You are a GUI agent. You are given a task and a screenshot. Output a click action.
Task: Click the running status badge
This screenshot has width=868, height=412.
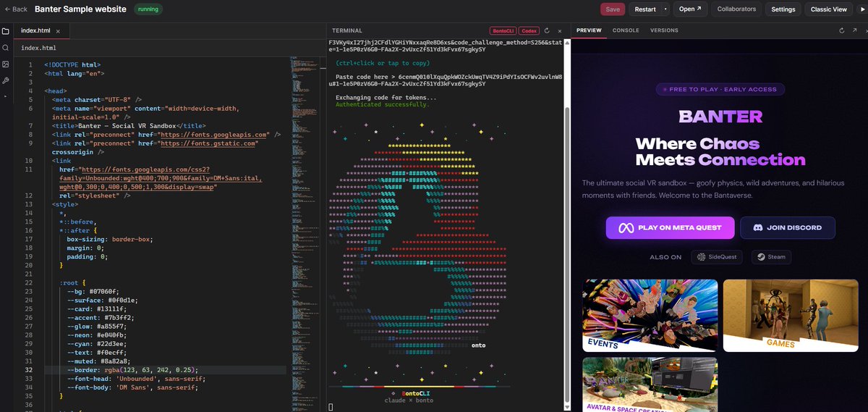coord(148,9)
